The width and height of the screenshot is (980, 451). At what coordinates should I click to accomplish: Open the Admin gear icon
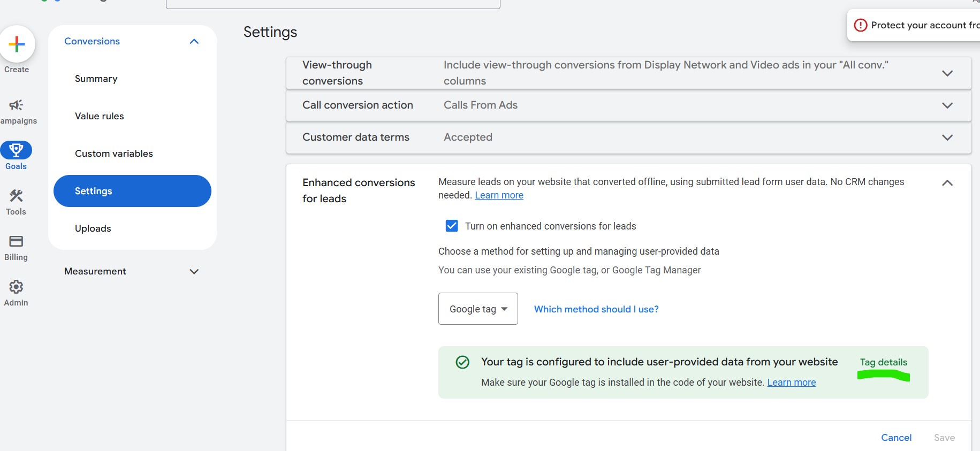16,287
